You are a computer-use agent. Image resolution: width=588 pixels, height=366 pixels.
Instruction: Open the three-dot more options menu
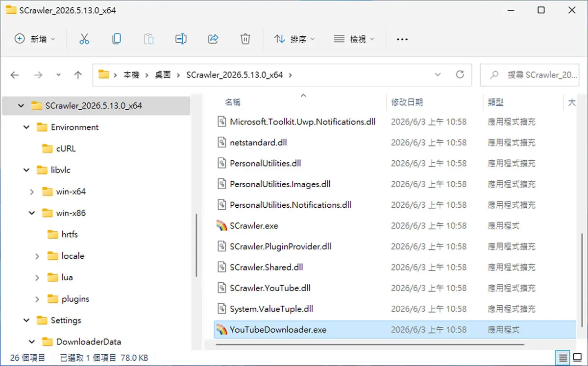[402, 39]
